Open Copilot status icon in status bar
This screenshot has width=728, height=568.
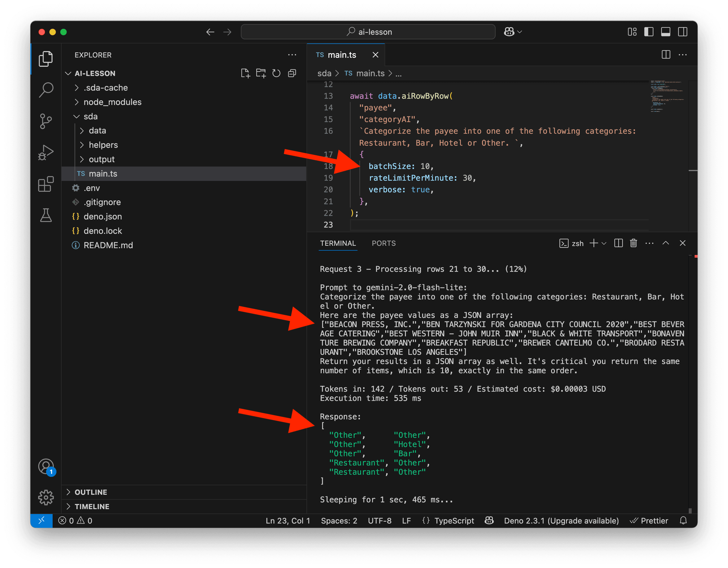(489, 521)
